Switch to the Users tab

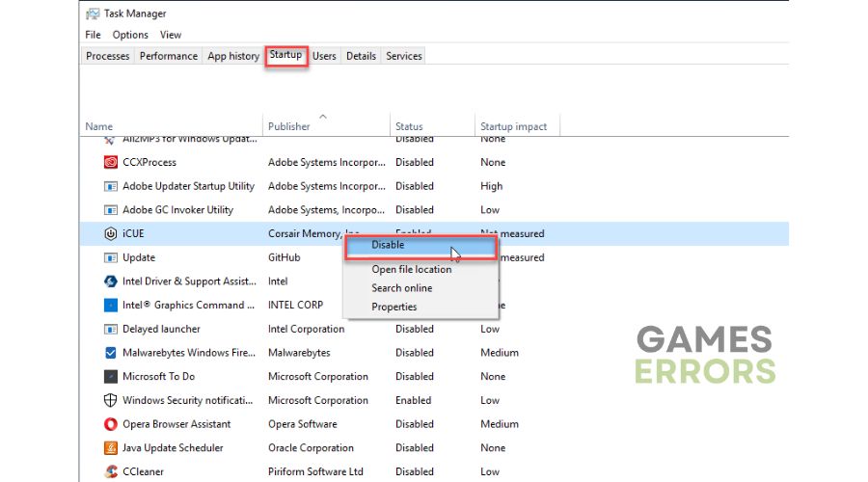pyautogui.click(x=324, y=56)
